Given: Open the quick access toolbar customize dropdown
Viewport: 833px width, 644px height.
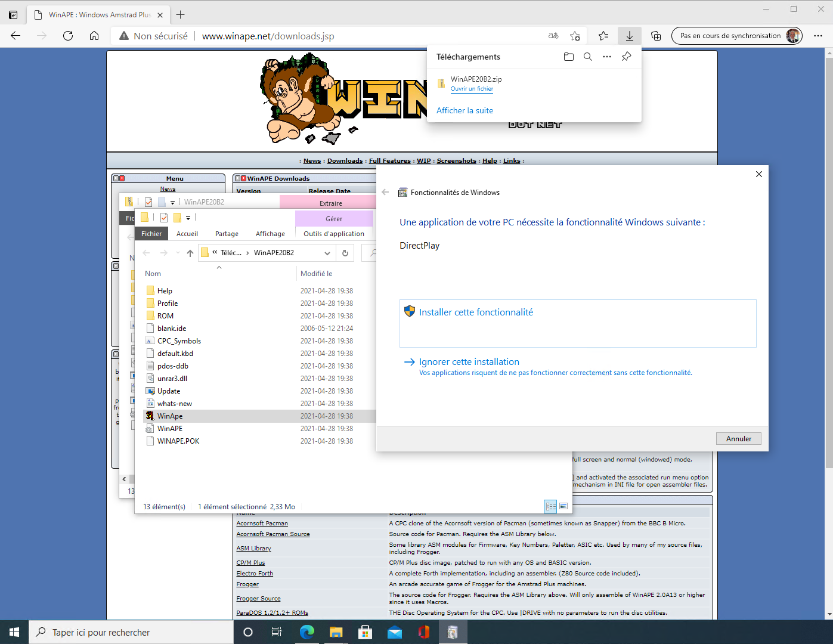Looking at the screenshot, I should pos(188,218).
